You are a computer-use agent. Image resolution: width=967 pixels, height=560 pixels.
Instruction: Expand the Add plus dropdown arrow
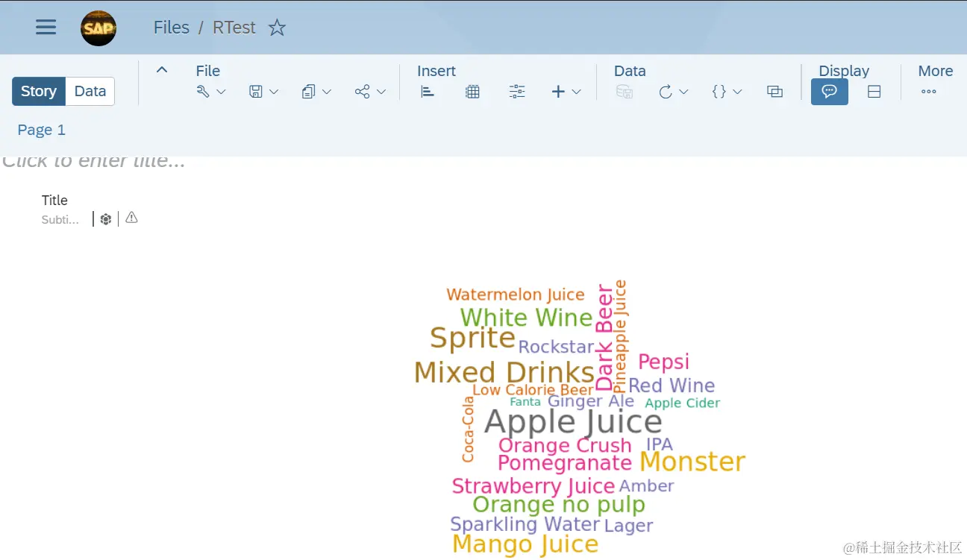(x=576, y=92)
